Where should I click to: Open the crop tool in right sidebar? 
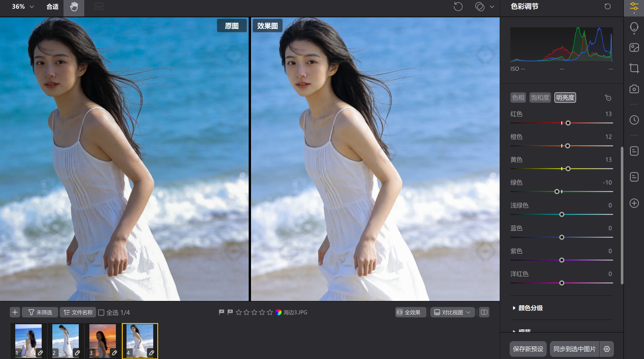point(634,68)
